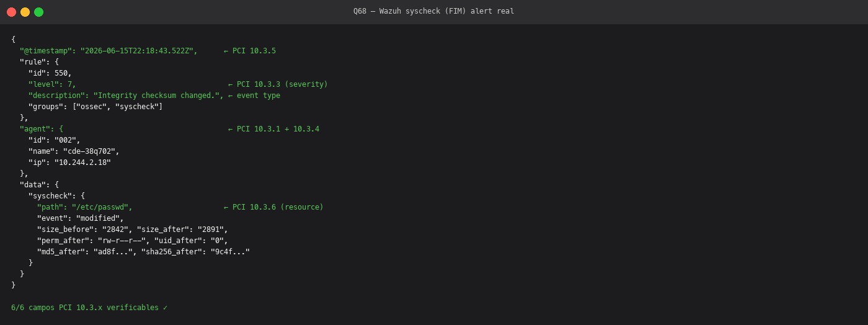Click the yellow minimize window button
Image resolution: width=868 pixels, height=325 pixels.
coord(25,12)
